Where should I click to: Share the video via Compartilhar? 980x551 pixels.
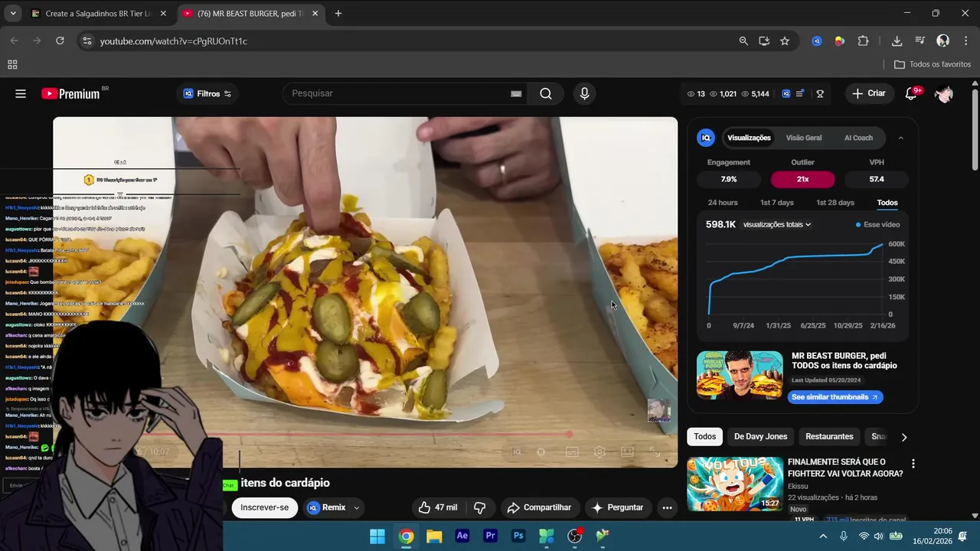point(539,507)
